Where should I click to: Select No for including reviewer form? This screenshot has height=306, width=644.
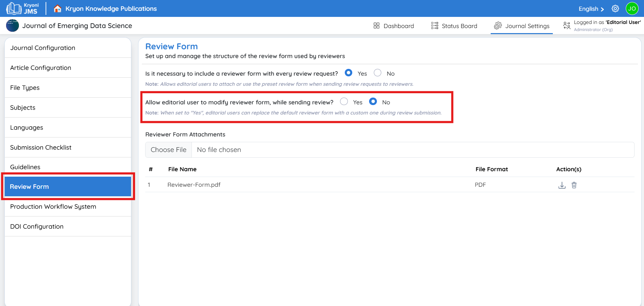point(378,73)
